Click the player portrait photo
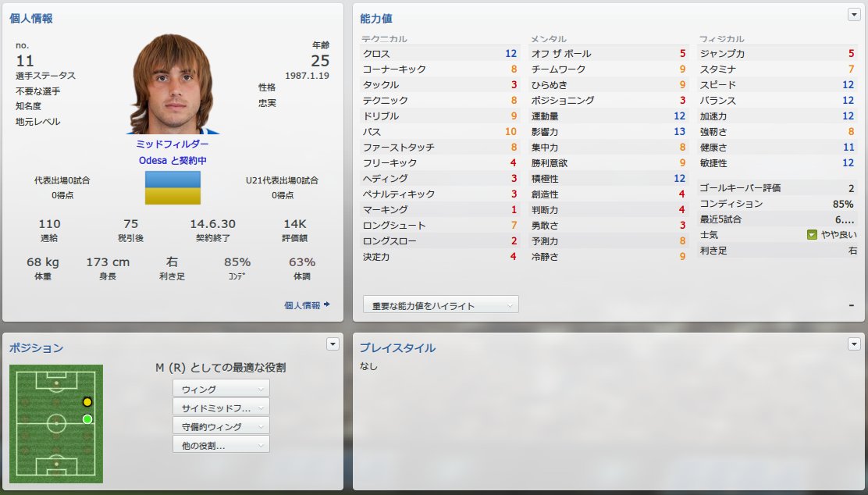Viewport: 868px width, 495px height. [x=173, y=84]
